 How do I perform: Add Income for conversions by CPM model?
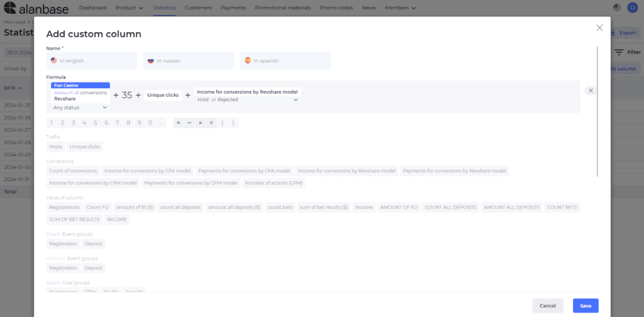tap(93, 183)
